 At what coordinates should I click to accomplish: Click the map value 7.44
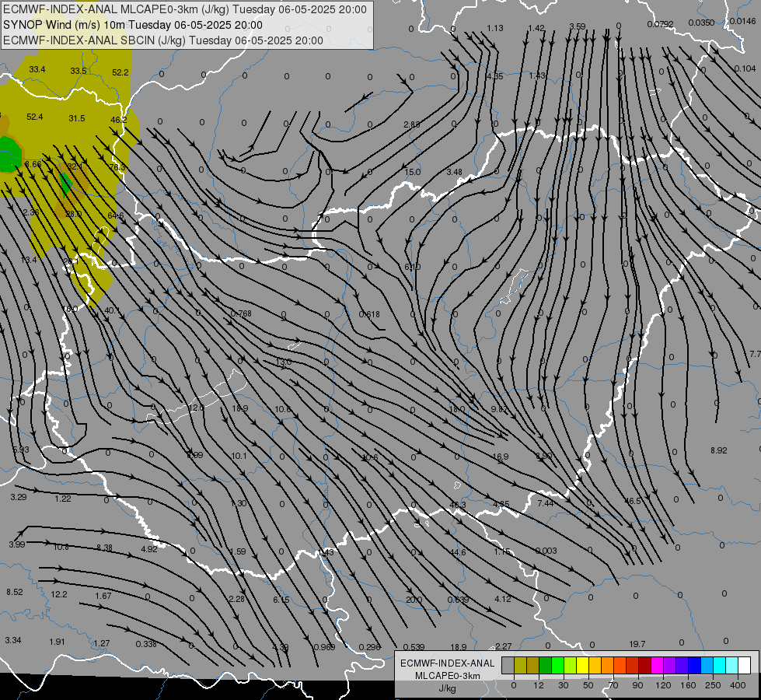point(546,503)
